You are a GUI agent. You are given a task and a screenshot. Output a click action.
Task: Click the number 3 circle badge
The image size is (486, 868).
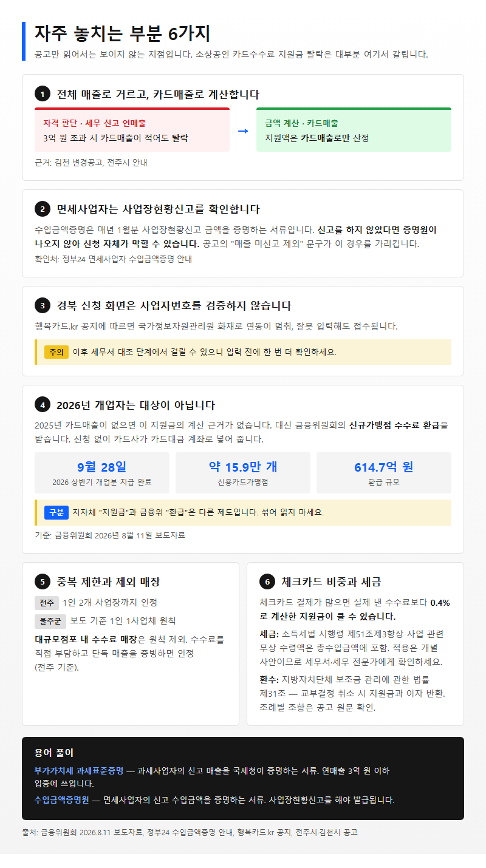coord(42,305)
